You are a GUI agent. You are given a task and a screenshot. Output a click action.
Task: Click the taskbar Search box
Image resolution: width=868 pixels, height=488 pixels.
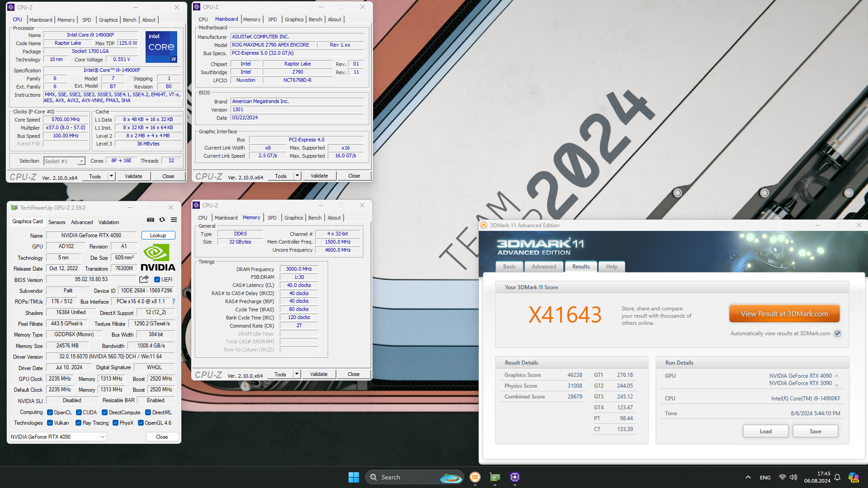click(x=415, y=477)
